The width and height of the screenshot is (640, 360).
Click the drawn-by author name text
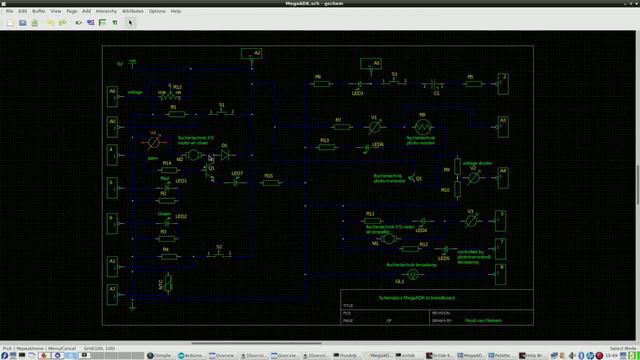pyautogui.click(x=483, y=320)
